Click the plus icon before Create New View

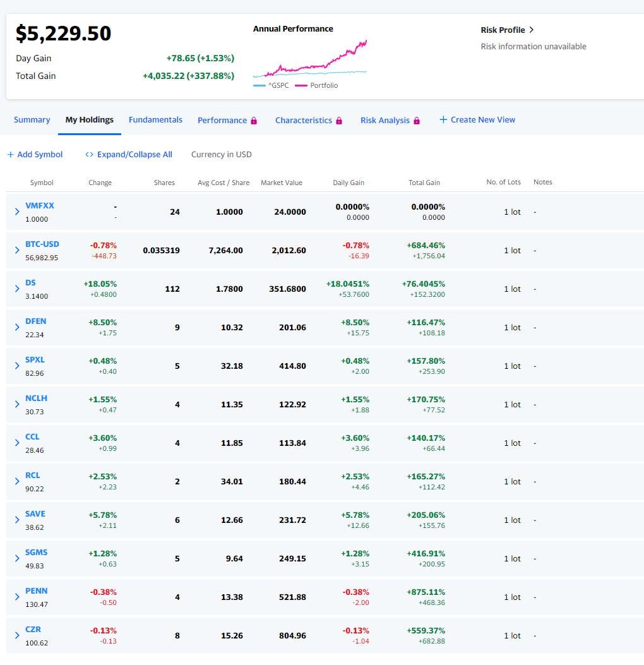443,119
